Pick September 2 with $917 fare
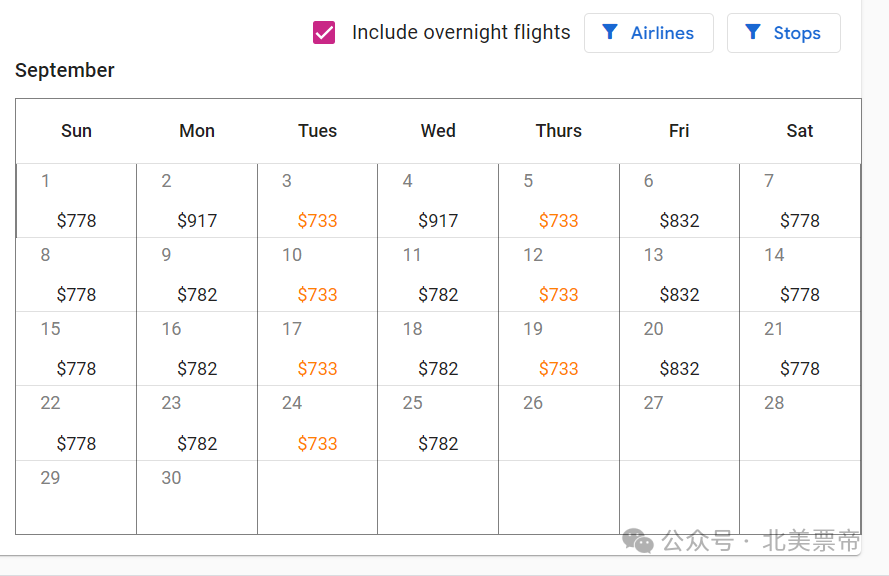Image resolution: width=889 pixels, height=576 pixels. 197,201
